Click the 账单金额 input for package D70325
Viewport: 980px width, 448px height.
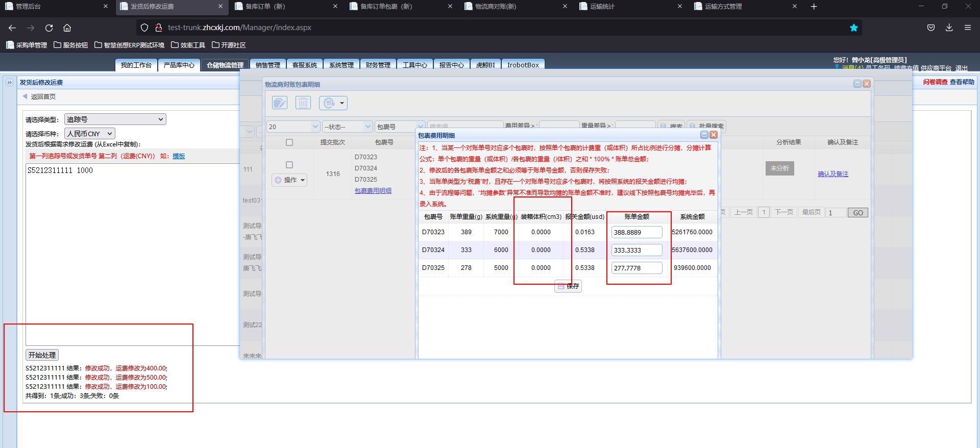click(x=636, y=268)
